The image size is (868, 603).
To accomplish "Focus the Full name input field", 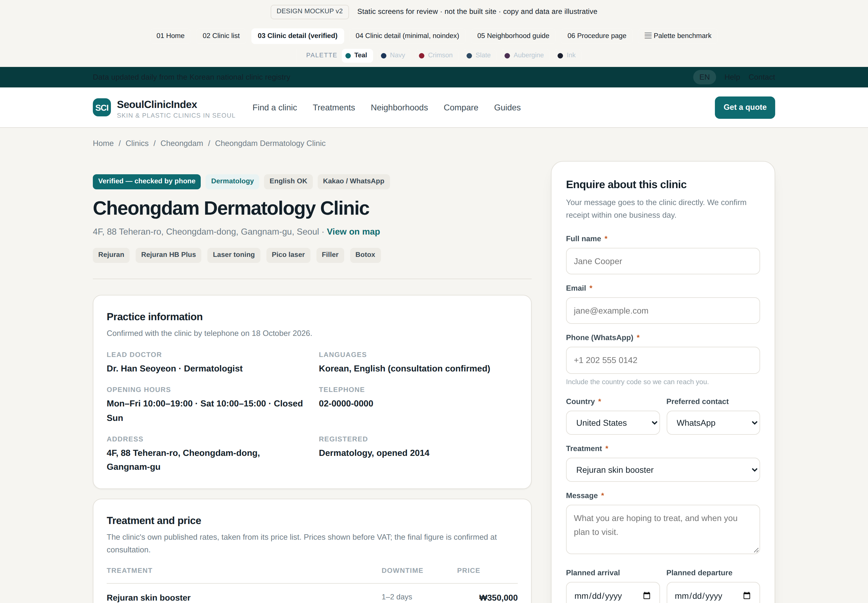I will pos(663,261).
